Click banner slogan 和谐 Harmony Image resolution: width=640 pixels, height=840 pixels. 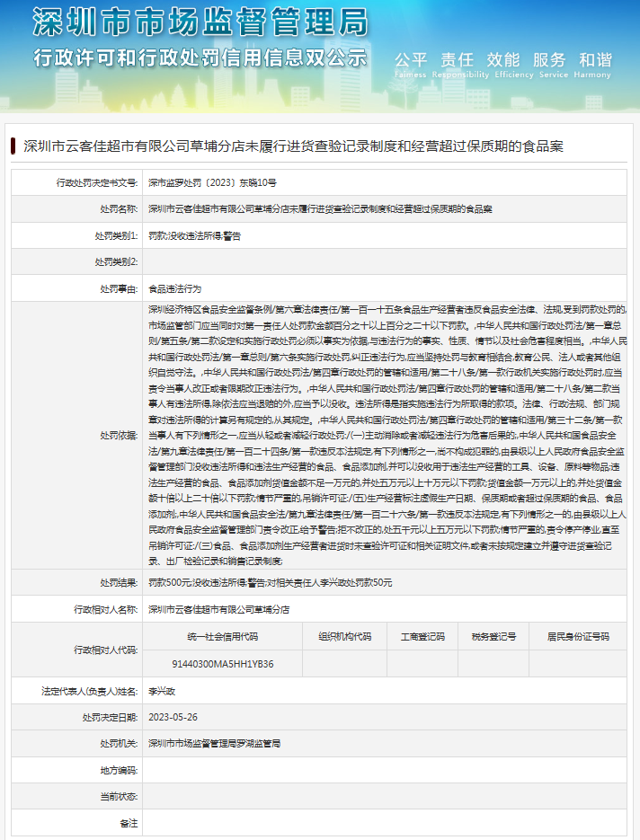[592, 65]
